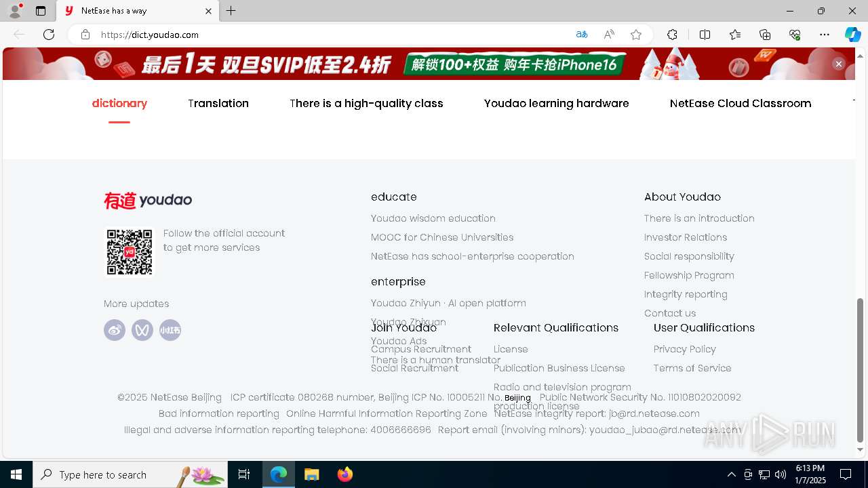Open the Xiaohongshu social icon

(x=170, y=330)
